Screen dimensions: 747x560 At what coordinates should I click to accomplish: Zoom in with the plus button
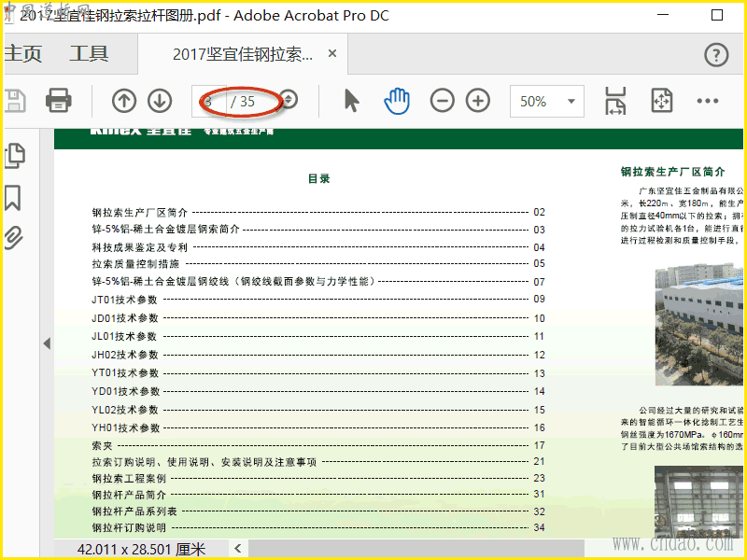click(478, 101)
